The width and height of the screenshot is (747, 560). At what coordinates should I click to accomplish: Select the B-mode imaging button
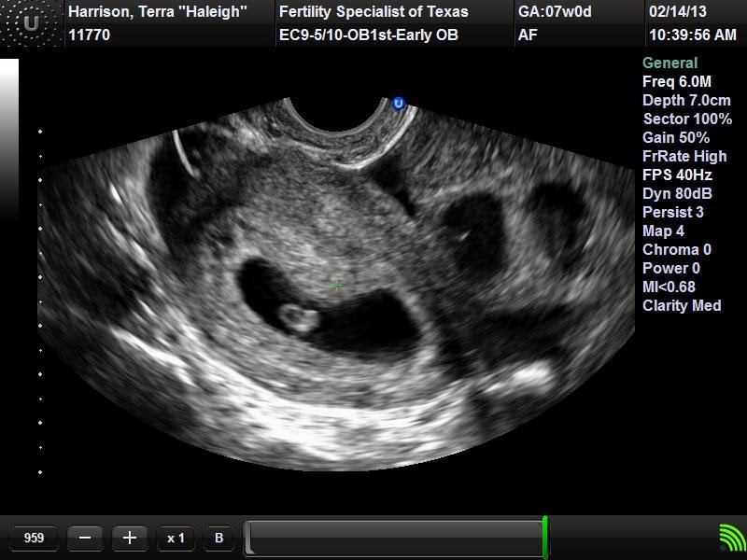[x=218, y=538]
